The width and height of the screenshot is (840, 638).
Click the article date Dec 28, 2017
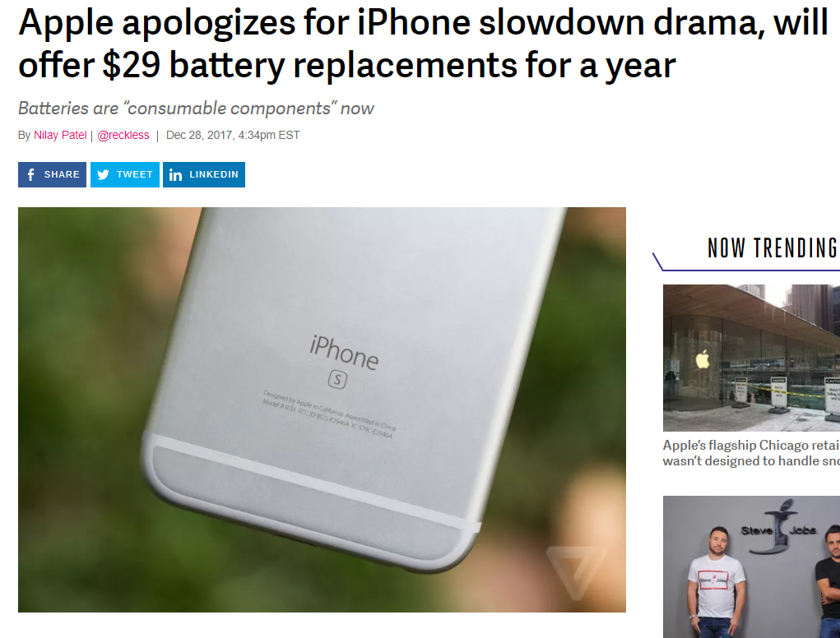click(x=233, y=136)
